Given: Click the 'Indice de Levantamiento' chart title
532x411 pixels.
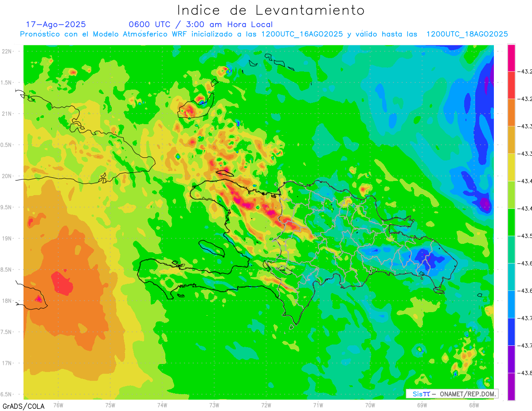Looking at the screenshot, I should coord(271,10).
